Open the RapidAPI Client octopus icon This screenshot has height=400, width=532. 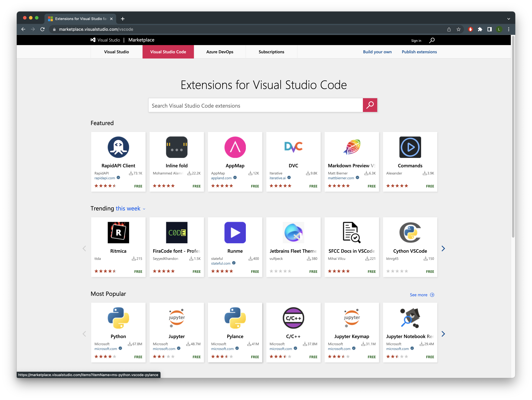coord(118,147)
